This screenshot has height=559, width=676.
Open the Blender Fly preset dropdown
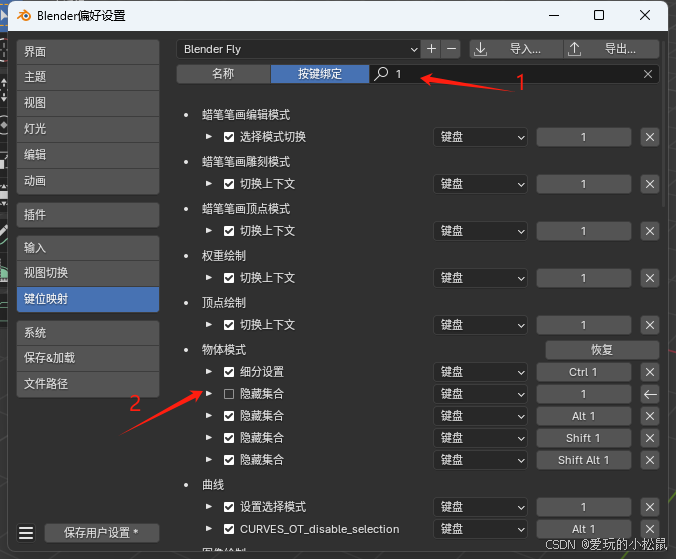coord(298,49)
